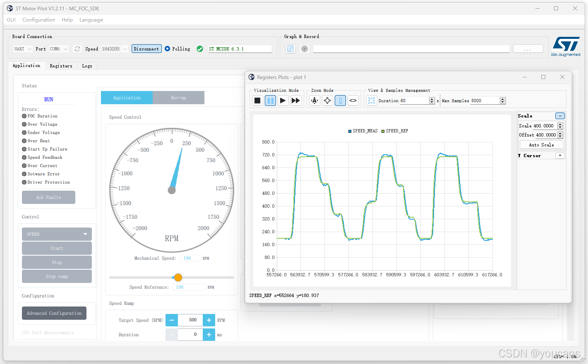Click the ST life.augmented logo

[566, 47]
